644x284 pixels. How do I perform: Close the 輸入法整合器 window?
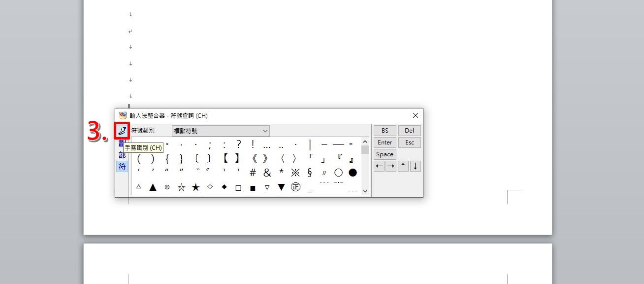coord(415,115)
